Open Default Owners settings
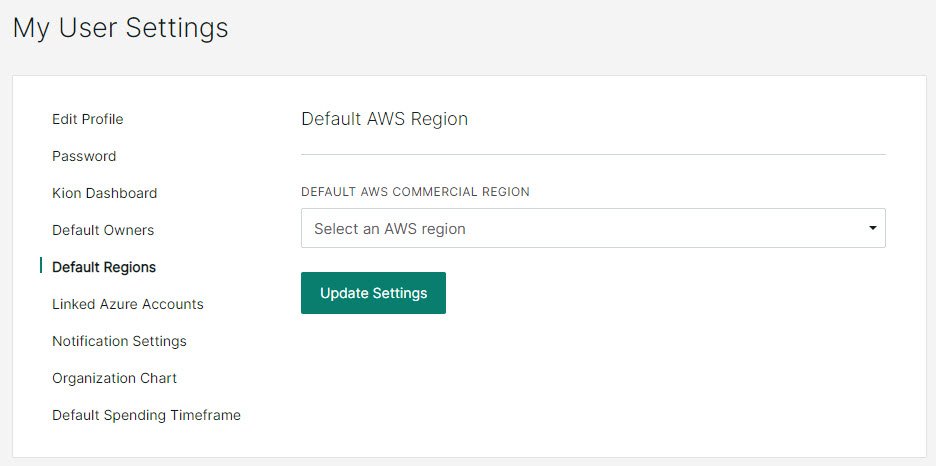The height and width of the screenshot is (466, 936). tap(103, 230)
